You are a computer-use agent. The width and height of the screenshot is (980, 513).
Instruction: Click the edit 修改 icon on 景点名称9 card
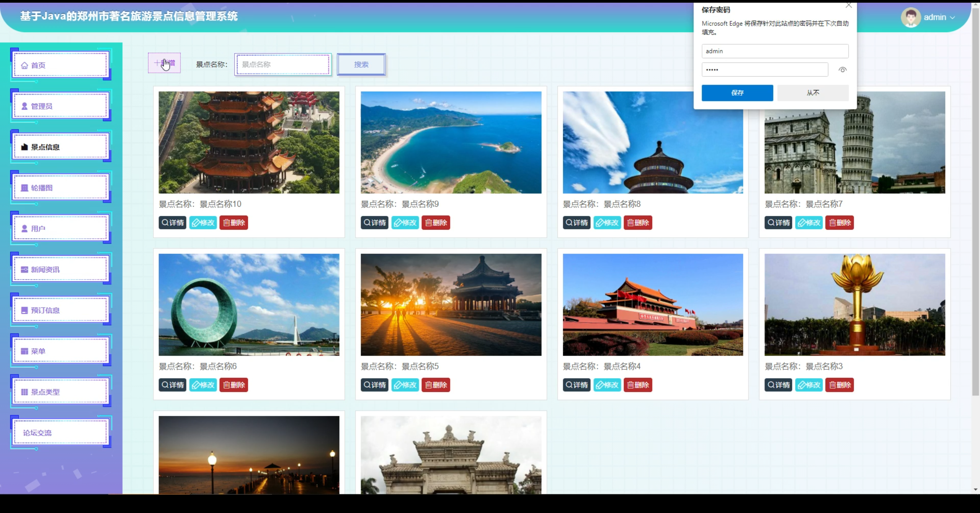399,222
